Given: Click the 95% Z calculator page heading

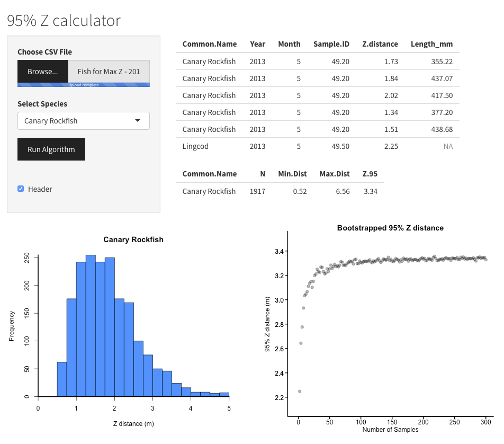Looking at the screenshot, I should [x=64, y=20].
